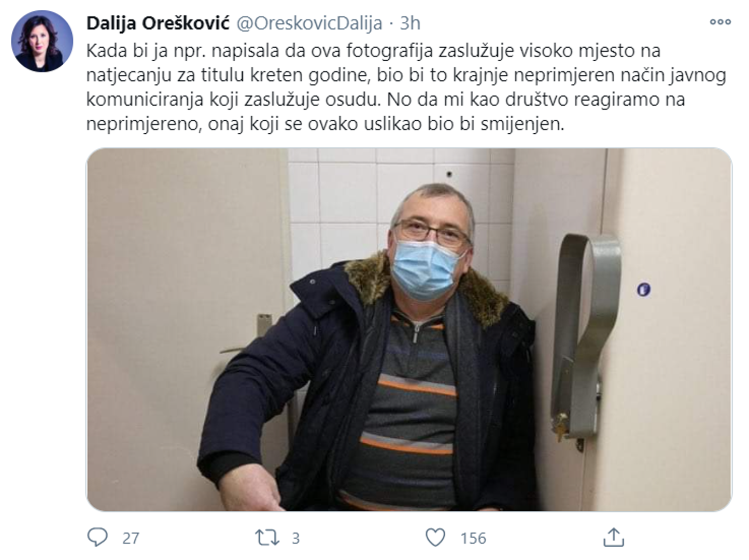Image resolution: width=749 pixels, height=560 pixels.
Task: Click the display name Dalija Orešković
Action: click(x=158, y=23)
